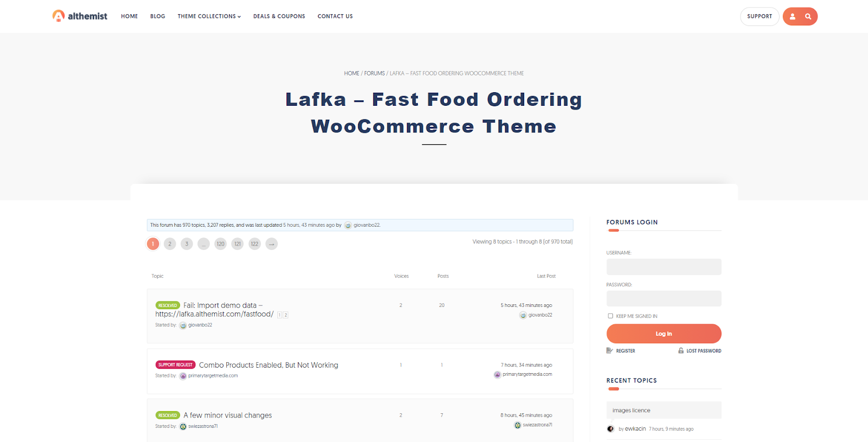
Task: Open the user account icon
Action: (793, 17)
